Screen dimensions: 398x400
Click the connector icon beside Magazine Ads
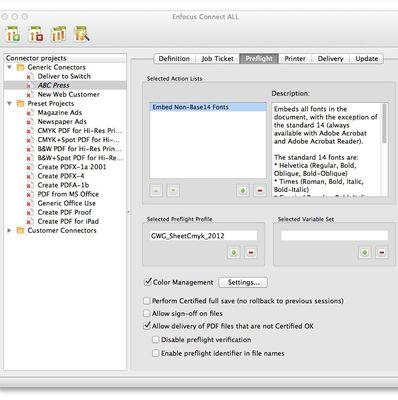pyautogui.click(x=30, y=113)
